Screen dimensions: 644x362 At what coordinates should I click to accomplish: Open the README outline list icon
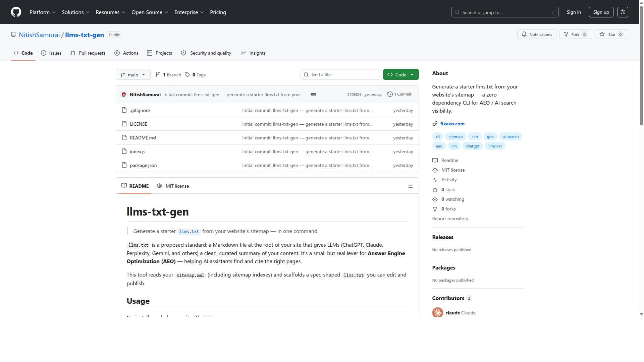pos(410,186)
